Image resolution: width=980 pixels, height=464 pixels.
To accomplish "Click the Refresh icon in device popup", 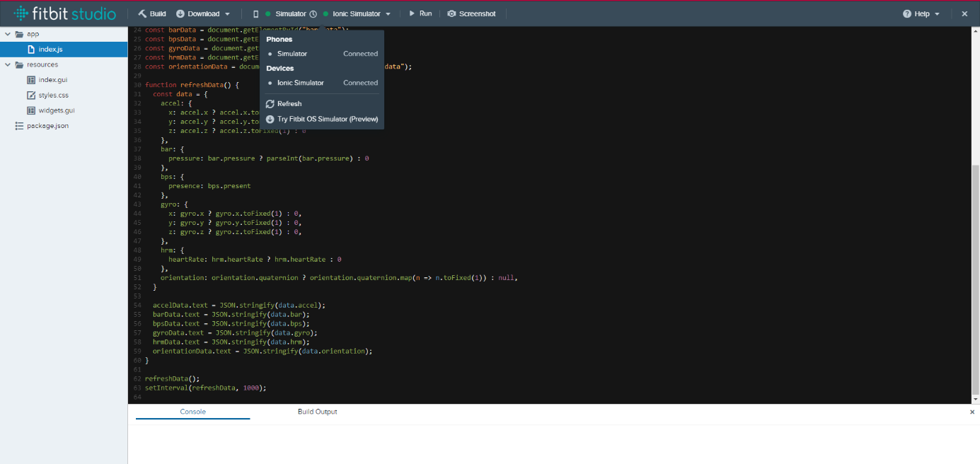I will (270, 104).
